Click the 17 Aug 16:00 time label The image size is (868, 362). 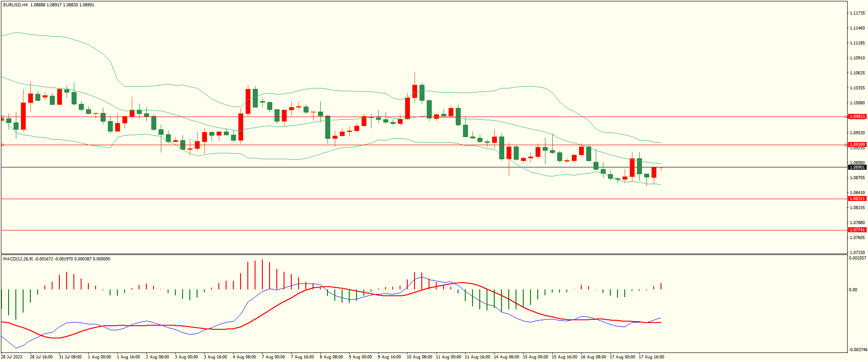[651, 357]
